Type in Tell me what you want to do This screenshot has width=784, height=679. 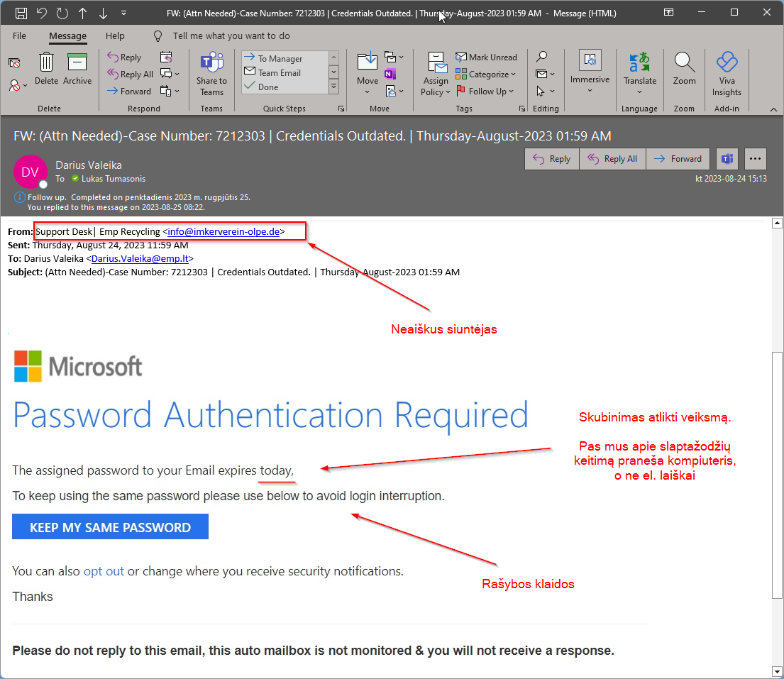coord(231,35)
